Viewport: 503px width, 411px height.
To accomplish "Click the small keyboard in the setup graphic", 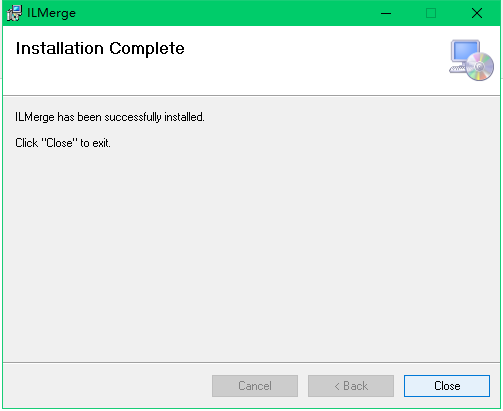I will coord(457,69).
